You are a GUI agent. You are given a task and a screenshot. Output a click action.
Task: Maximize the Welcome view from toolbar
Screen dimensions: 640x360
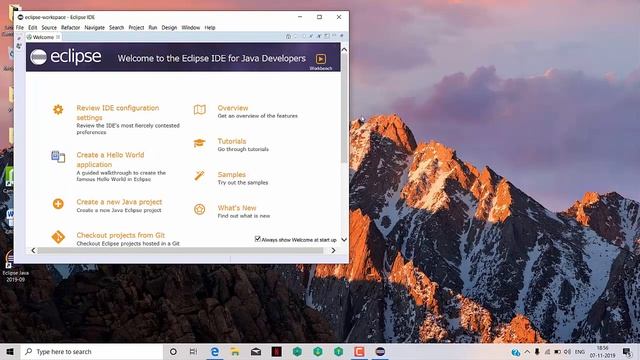click(x=342, y=36)
